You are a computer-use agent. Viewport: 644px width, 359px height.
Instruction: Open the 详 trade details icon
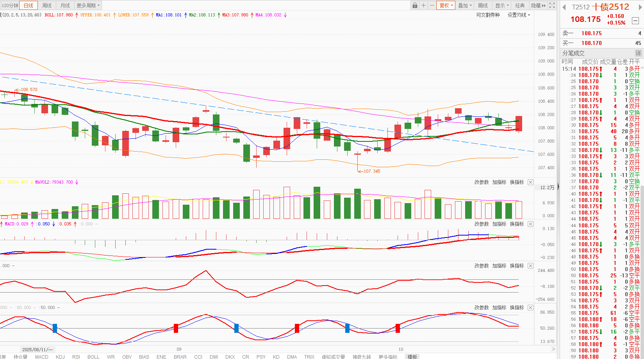click(638, 53)
